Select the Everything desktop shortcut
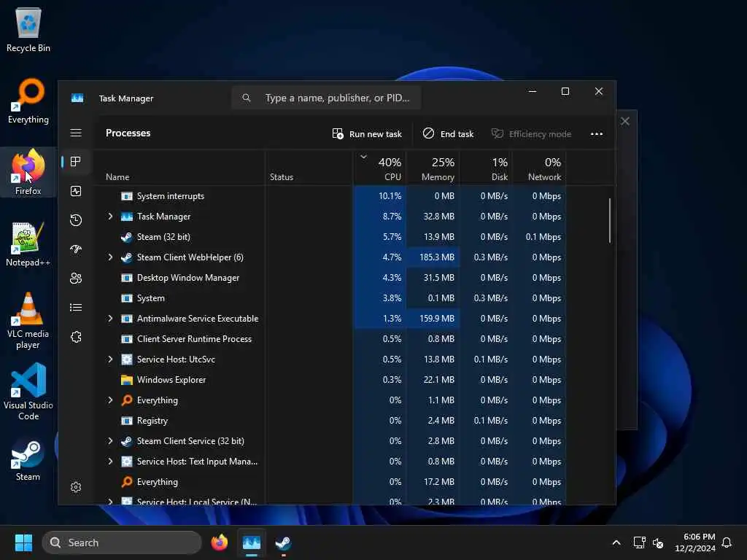The image size is (747, 560). 28,101
